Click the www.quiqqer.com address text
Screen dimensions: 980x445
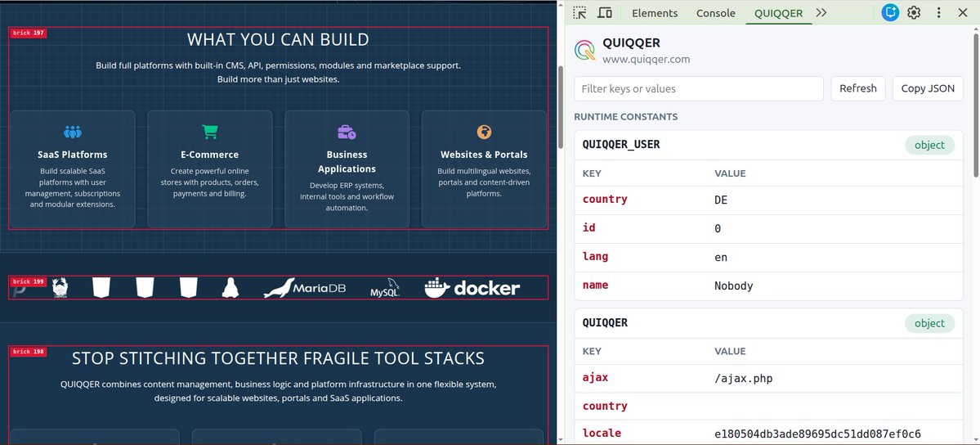pos(646,60)
